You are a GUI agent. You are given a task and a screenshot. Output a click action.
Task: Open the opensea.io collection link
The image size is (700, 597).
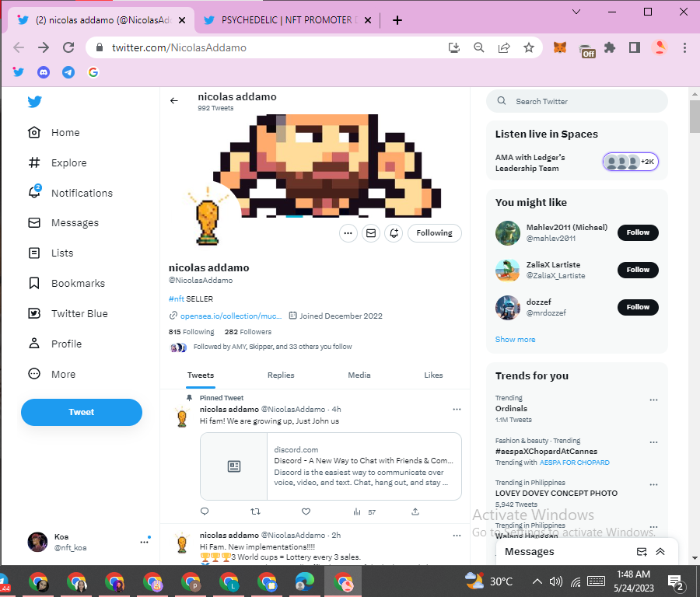231,316
